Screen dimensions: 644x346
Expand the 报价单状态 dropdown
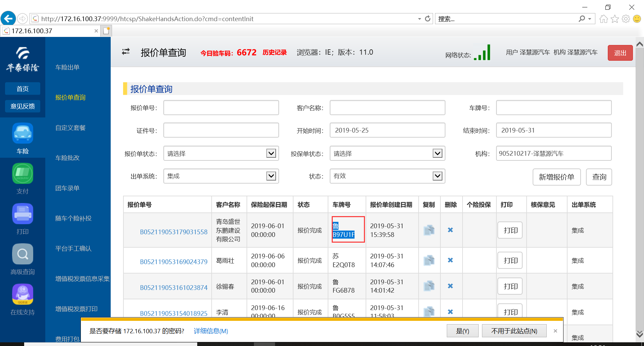(x=271, y=153)
